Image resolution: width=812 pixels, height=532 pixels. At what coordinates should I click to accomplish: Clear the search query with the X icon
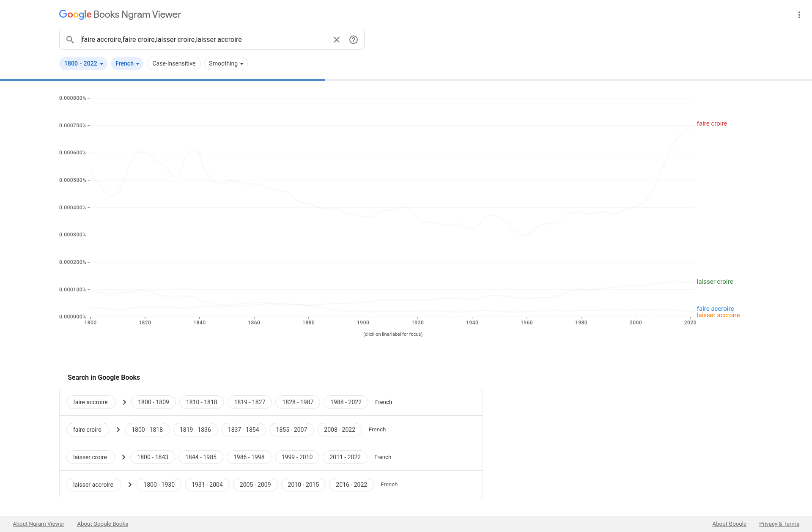[x=337, y=40]
